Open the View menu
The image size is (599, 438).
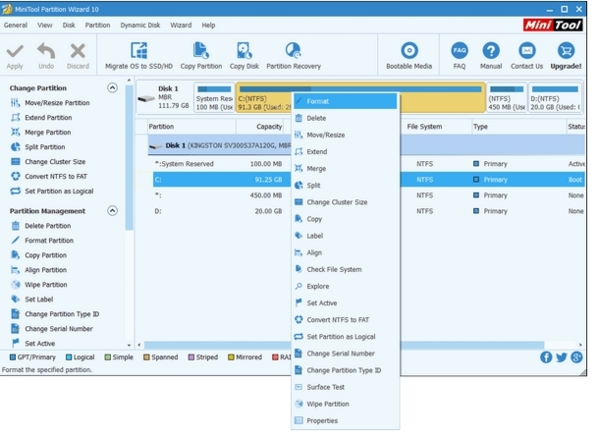45,25
